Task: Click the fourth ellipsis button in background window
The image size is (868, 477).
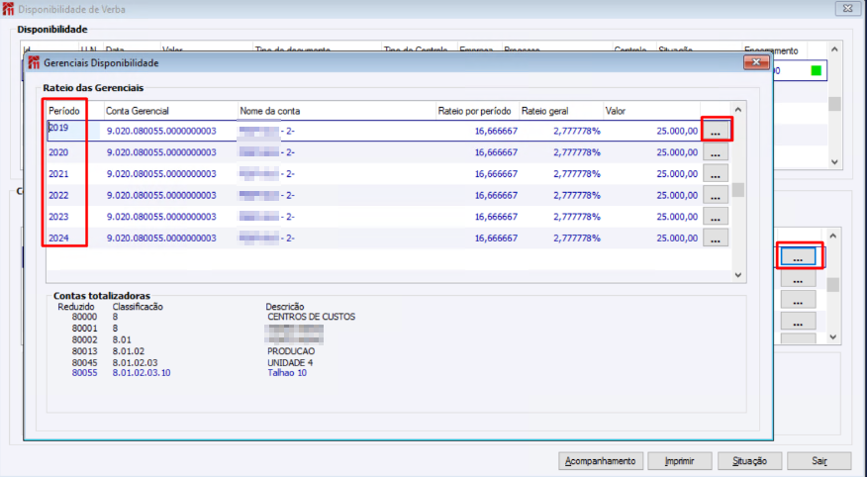Action: pyautogui.click(x=798, y=322)
